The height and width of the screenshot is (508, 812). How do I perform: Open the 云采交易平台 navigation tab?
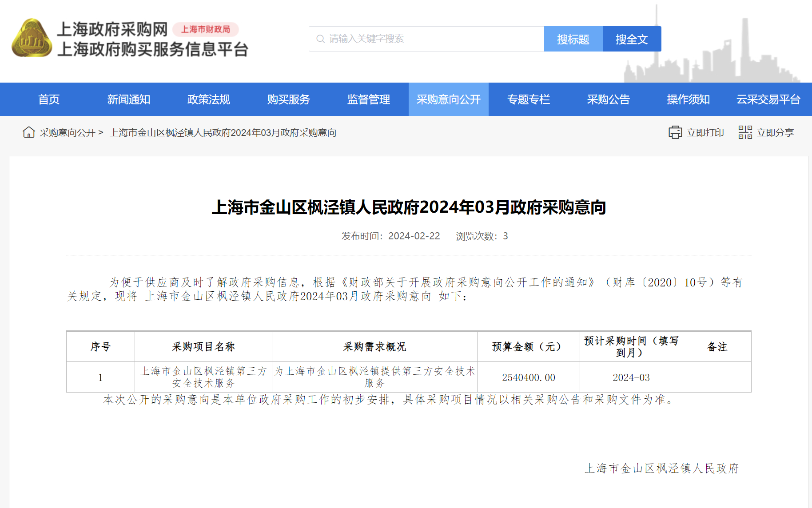coord(768,99)
